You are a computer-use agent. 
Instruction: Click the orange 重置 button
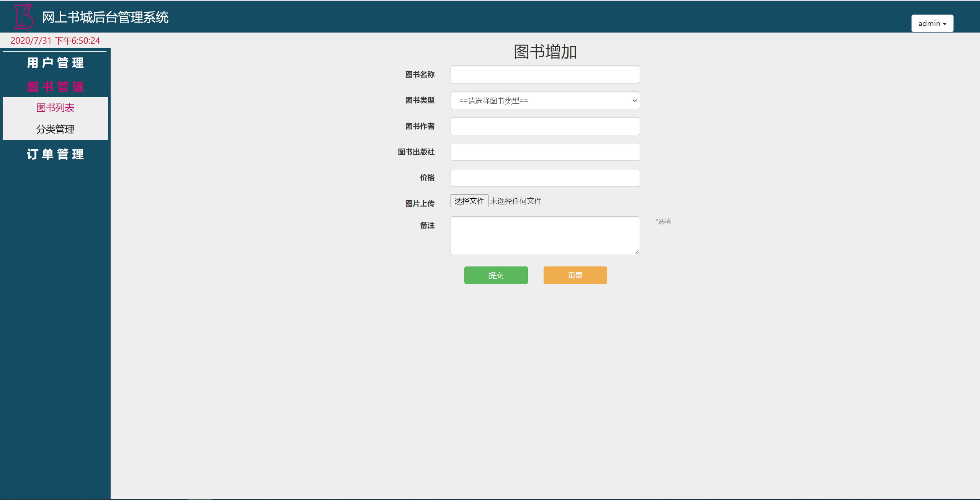pos(575,275)
